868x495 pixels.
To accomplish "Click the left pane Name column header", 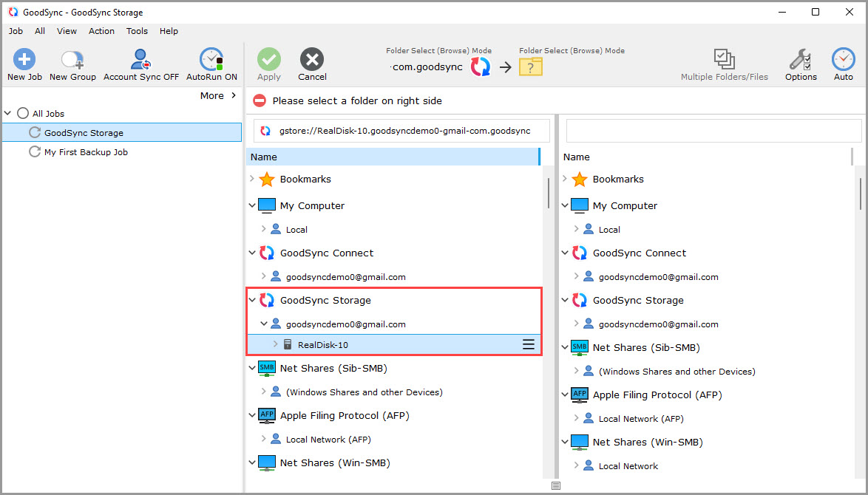I will pyautogui.click(x=393, y=157).
